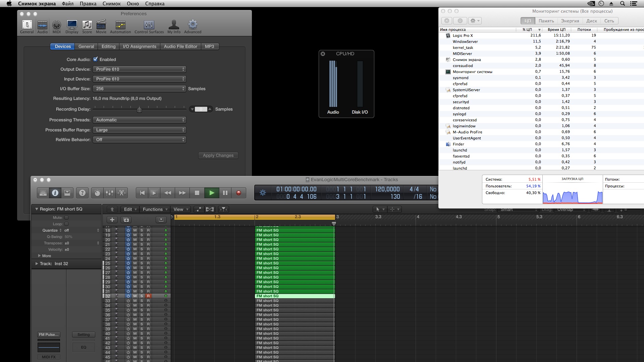644x362 pixels.
Task: Open Display preferences pane icon
Action: coord(72,26)
